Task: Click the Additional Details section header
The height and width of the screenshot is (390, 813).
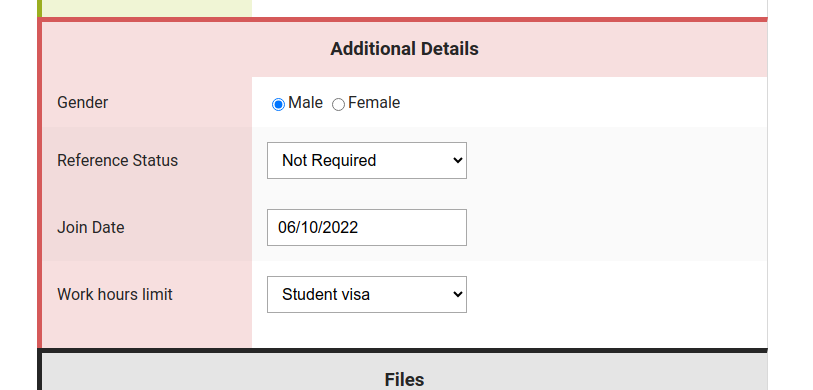Action: (x=404, y=49)
